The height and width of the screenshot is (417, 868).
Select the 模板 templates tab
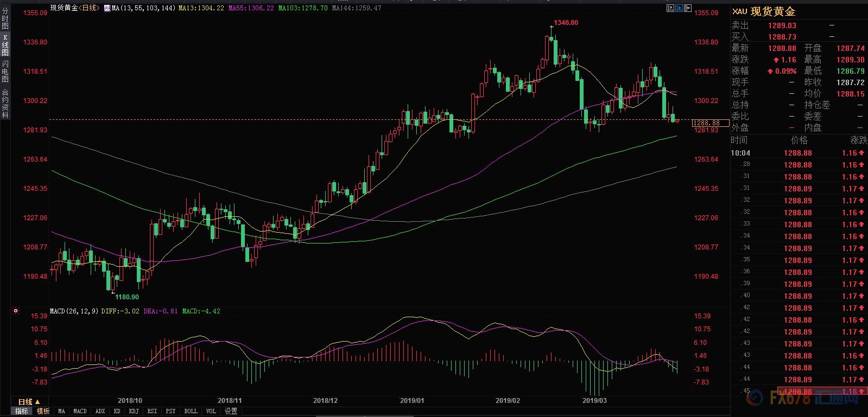(43, 412)
